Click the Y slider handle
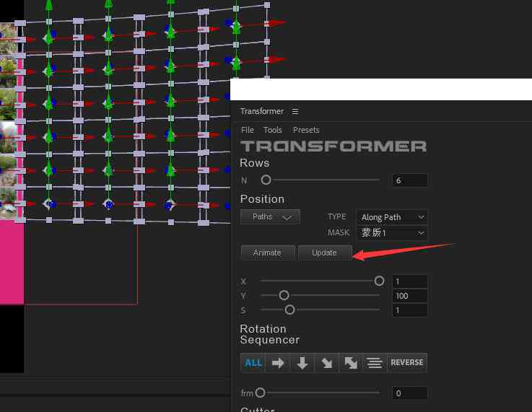 [284, 295]
